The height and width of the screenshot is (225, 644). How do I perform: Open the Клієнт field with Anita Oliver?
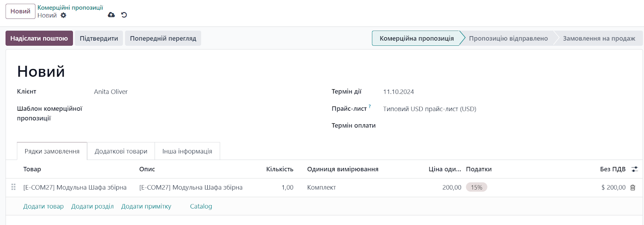tap(201, 92)
